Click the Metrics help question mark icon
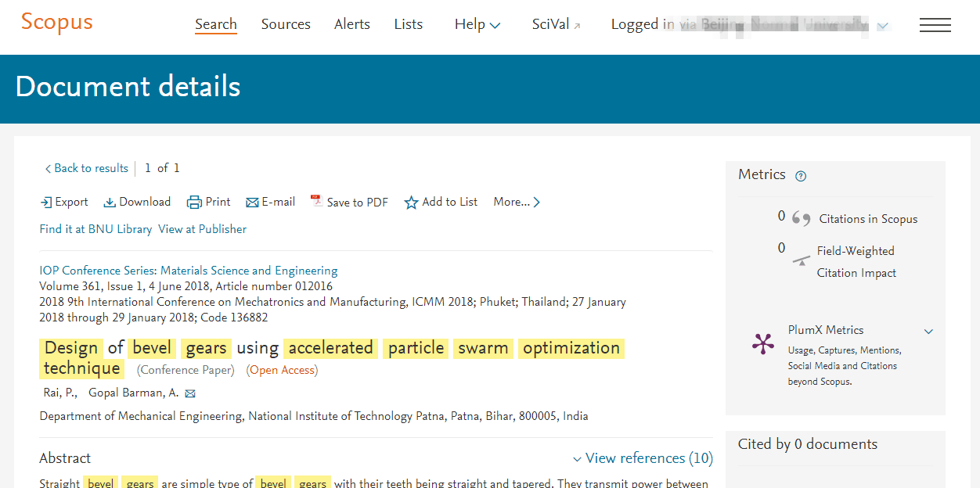Image resolution: width=980 pixels, height=488 pixels. click(x=800, y=176)
